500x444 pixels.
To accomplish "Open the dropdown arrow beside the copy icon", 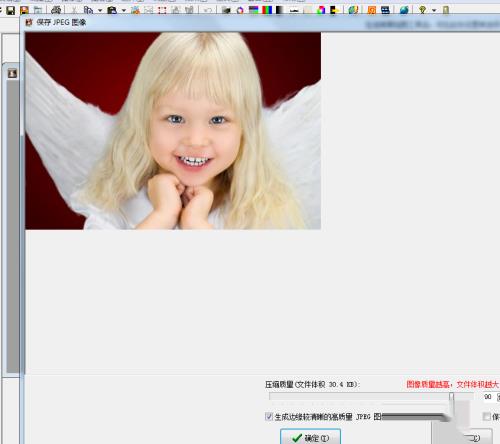I will click(x=100, y=11).
